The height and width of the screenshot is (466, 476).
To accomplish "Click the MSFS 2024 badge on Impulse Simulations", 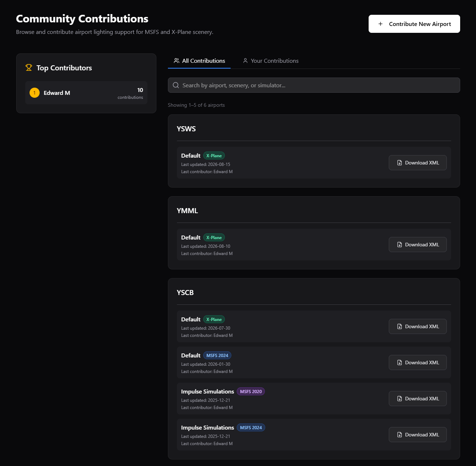I will pyautogui.click(x=251, y=427).
